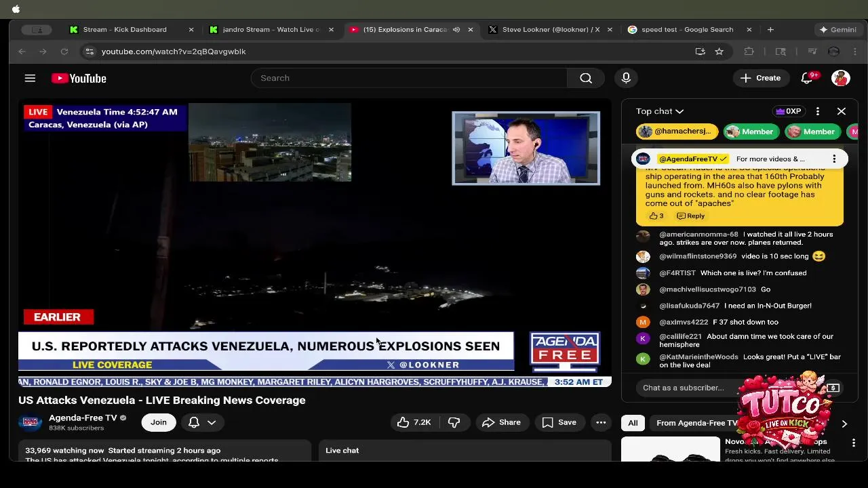Viewport: 868px width, 488px height.
Task: Open Gemini in Chrome
Action: [x=838, y=30]
